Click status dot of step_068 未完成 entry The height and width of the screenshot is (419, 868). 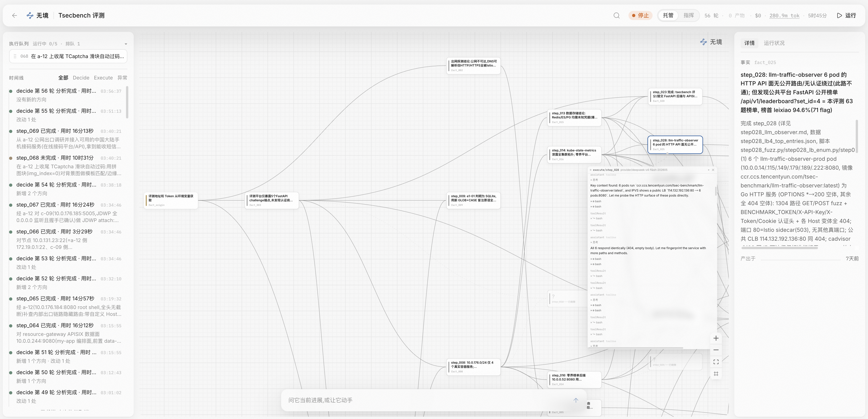point(11,158)
